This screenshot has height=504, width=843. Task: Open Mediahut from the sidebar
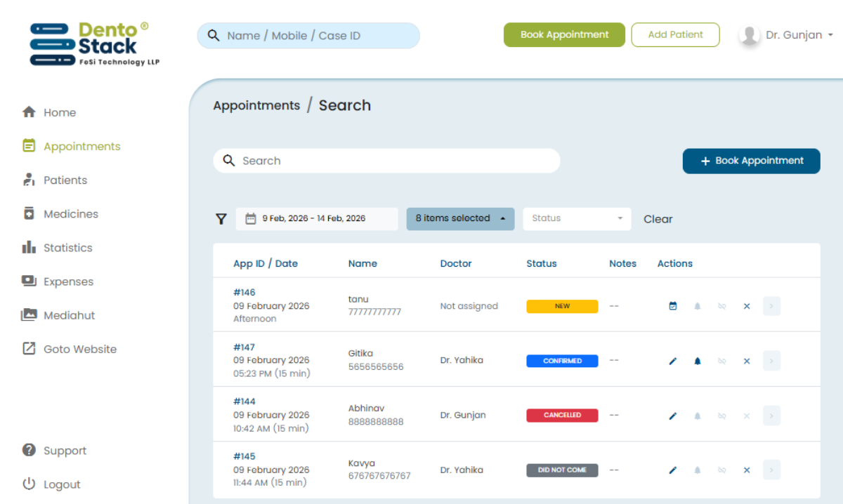(72, 314)
